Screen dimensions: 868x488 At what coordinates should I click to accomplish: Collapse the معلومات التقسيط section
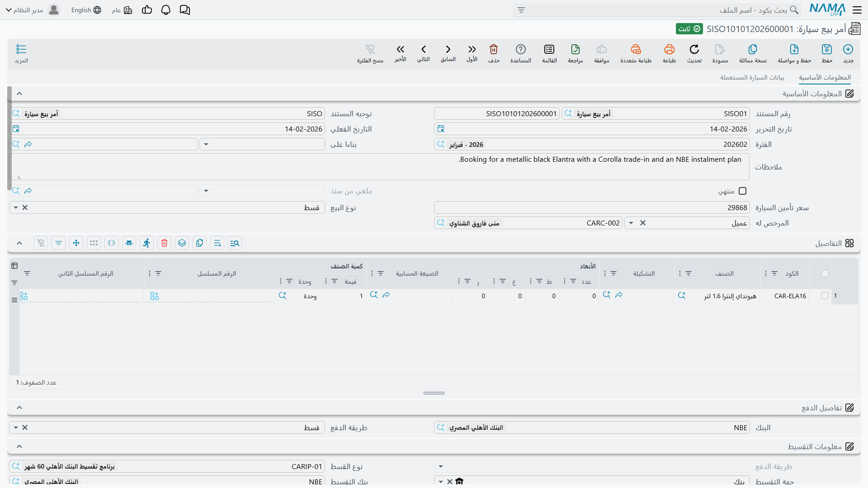[19, 446]
